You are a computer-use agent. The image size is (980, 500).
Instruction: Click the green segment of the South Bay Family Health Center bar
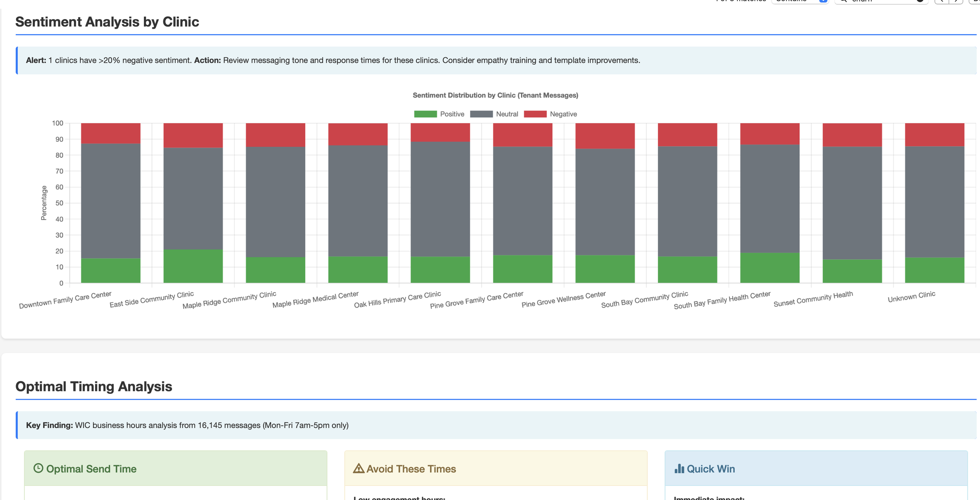click(x=769, y=268)
